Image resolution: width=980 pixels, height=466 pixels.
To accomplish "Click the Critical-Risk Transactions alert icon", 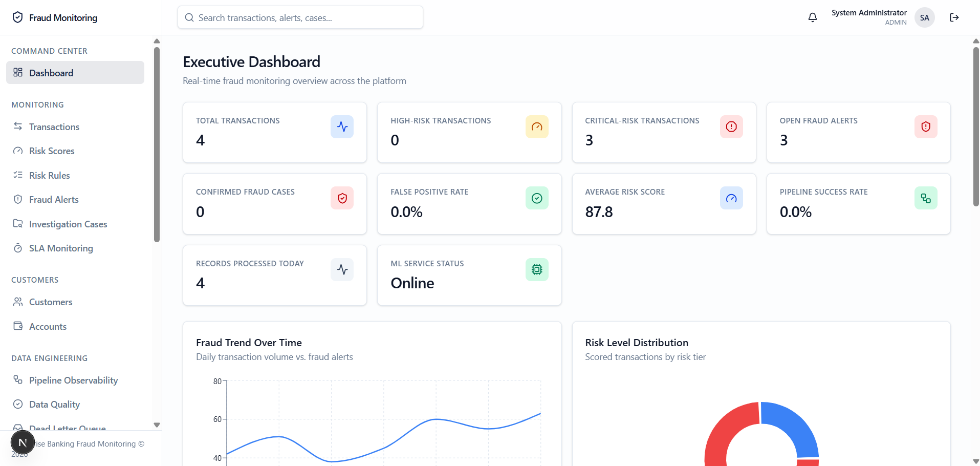I will [731, 126].
